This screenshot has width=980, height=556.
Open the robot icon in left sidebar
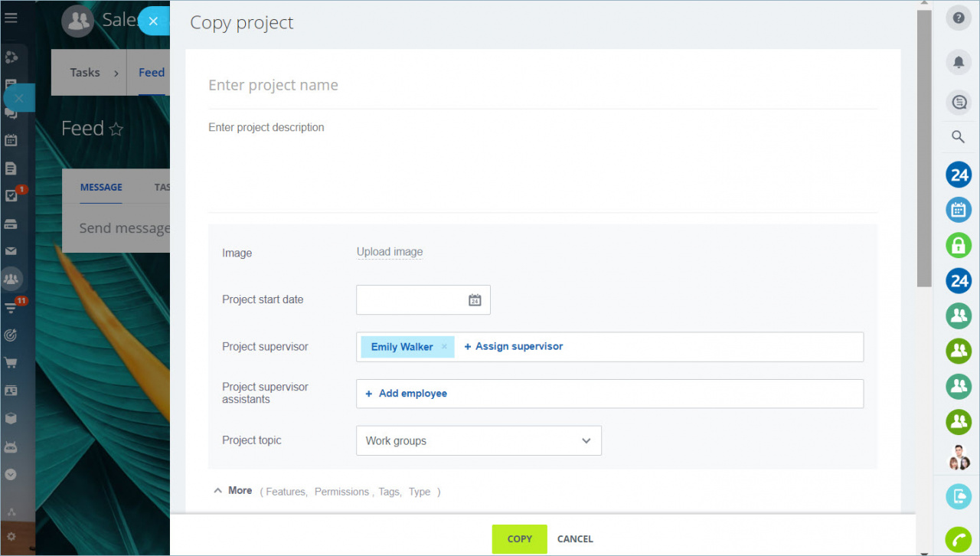11,446
